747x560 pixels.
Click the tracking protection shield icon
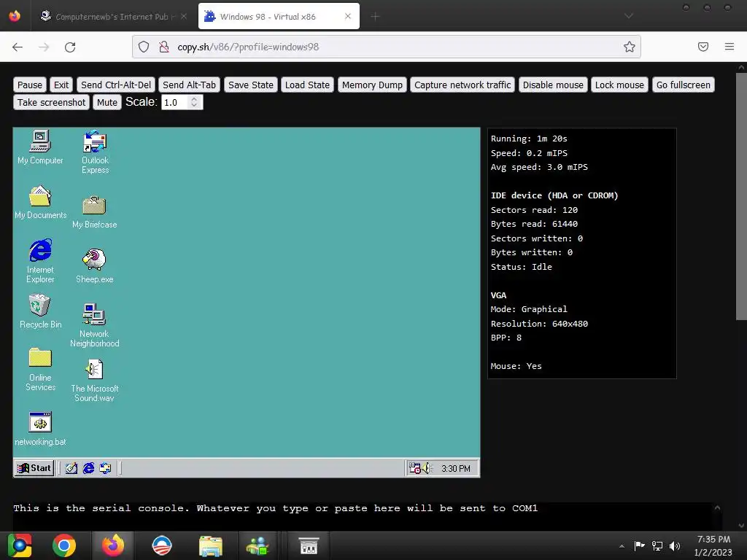coord(144,47)
